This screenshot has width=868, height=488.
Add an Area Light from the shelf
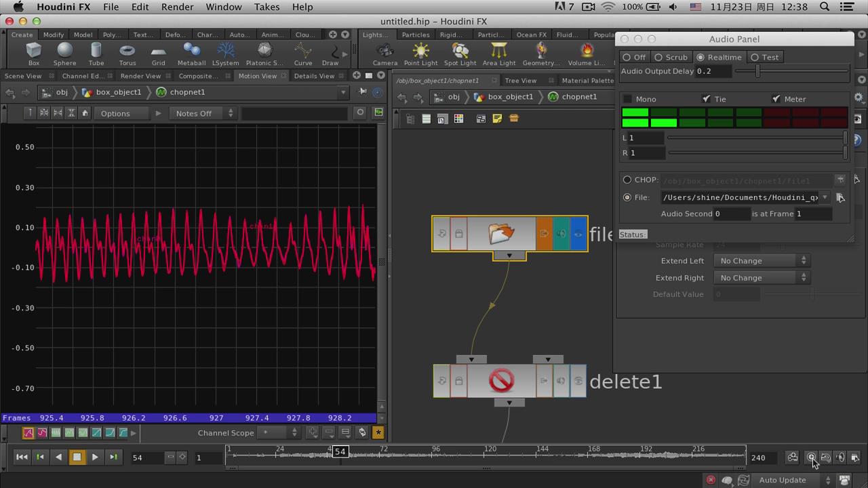[499, 54]
